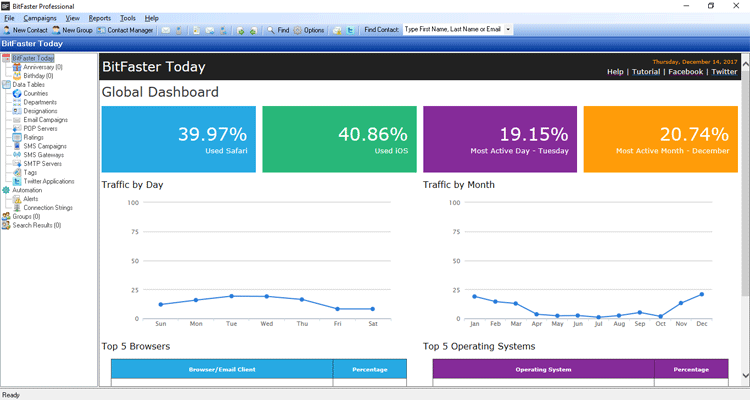Click the Alerts warning icon in tree
This screenshot has width=750, height=400.
[17, 199]
